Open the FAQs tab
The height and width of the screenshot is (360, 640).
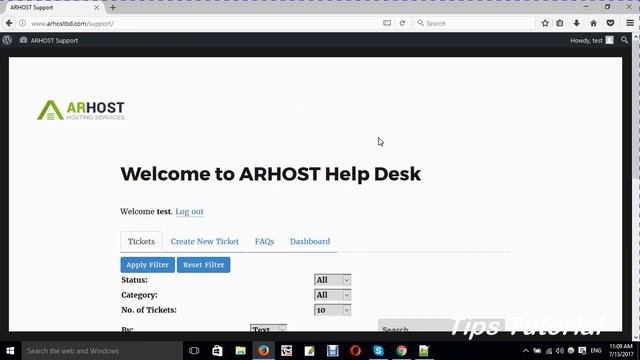(x=264, y=242)
